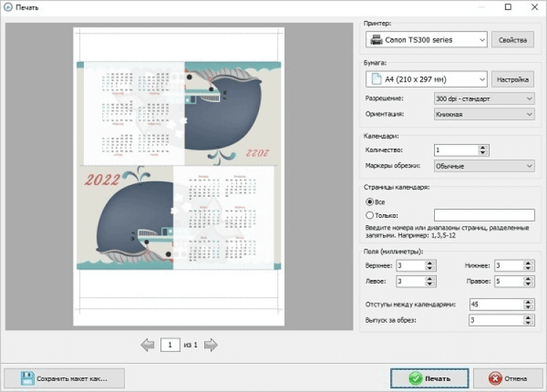Click the calendar print preview page
This screenshot has width=547, height=392.
tap(179, 176)
